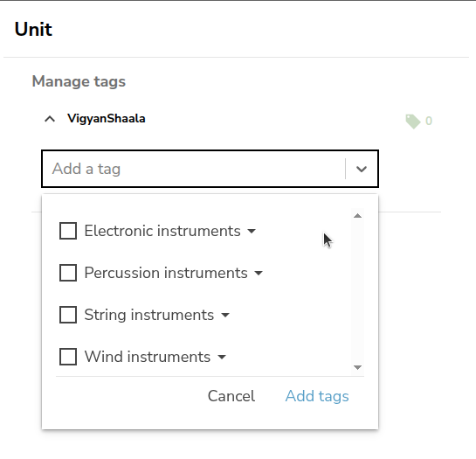Click the Manage tags heading
The image size is (476, 459).
pyautogui.click(x=79, y=82)
